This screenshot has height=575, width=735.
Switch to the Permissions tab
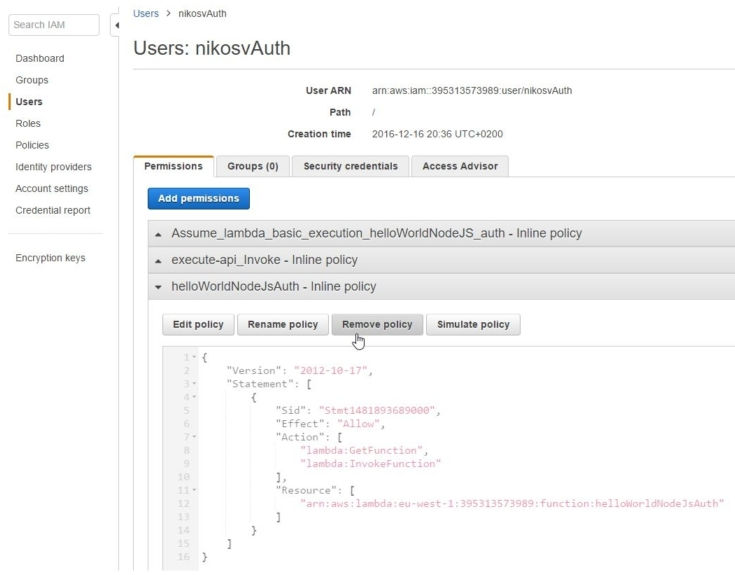click(x=173, y=166)
